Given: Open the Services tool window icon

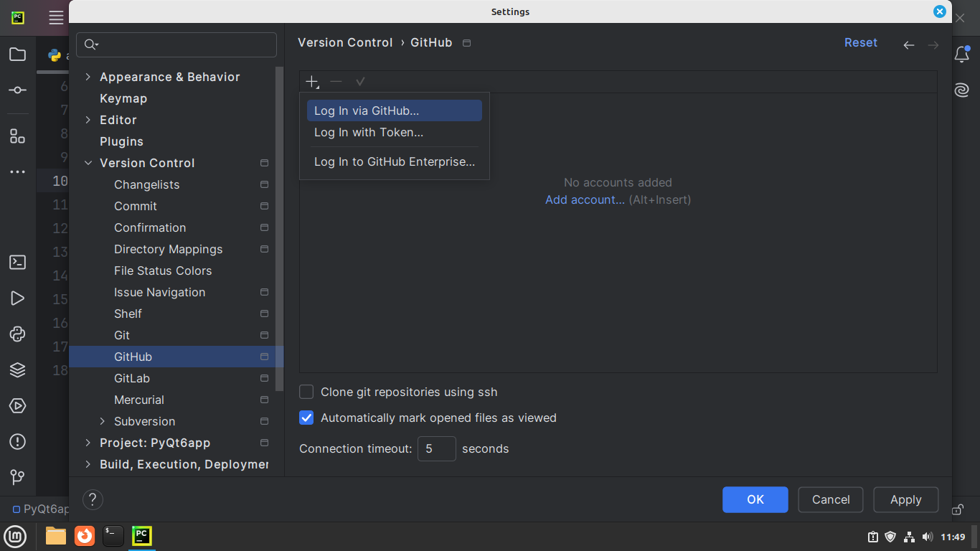Looking at the screenshot, I should pos(18,406).
